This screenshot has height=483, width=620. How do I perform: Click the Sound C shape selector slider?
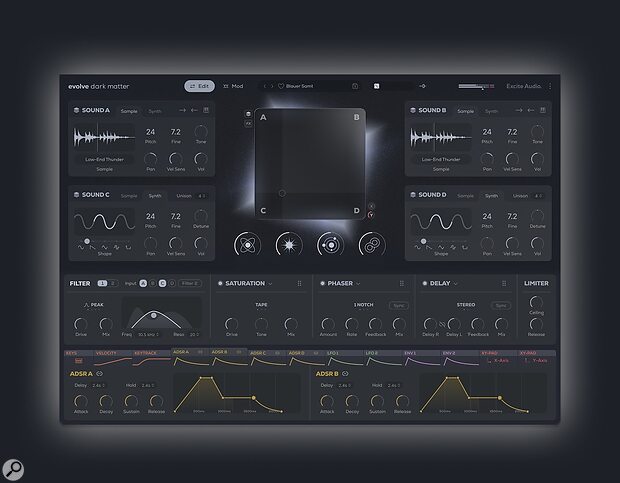[104, 242]
